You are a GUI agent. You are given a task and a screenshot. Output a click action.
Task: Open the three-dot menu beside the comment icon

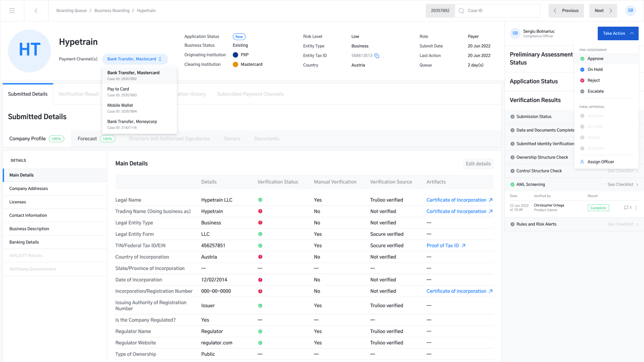(x=636, y=208)
